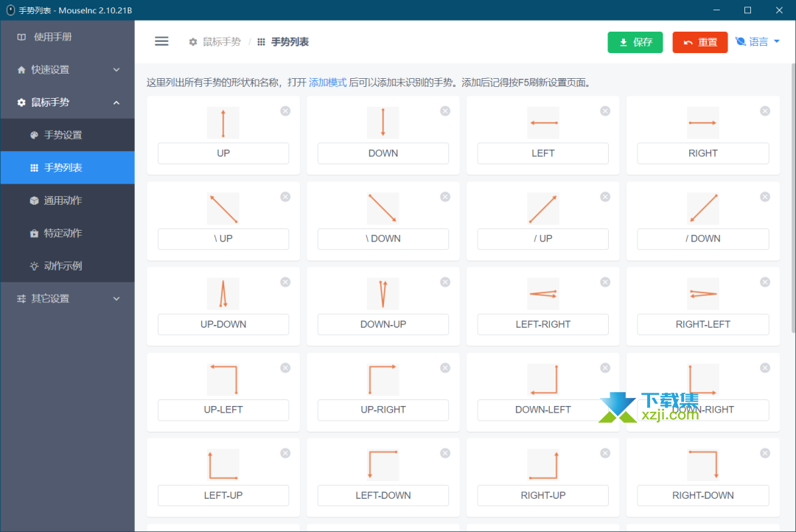The width and height of the screenshot is (796, 532).
Task: Click the UP-RIGHT gesture thumbnail
Action: click(383, 379)
